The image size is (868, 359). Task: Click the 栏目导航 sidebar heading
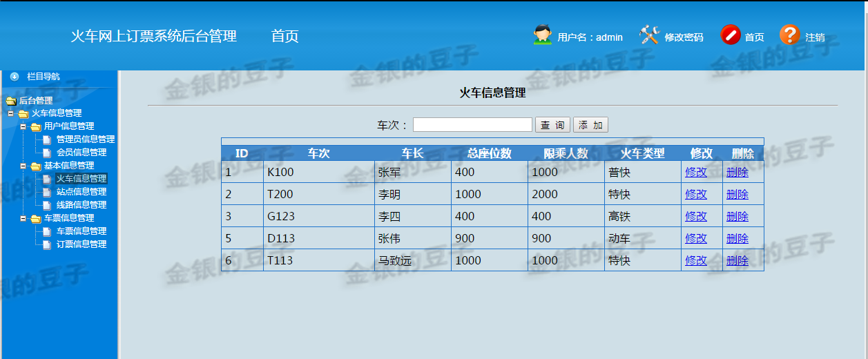(x=44, y=77)
